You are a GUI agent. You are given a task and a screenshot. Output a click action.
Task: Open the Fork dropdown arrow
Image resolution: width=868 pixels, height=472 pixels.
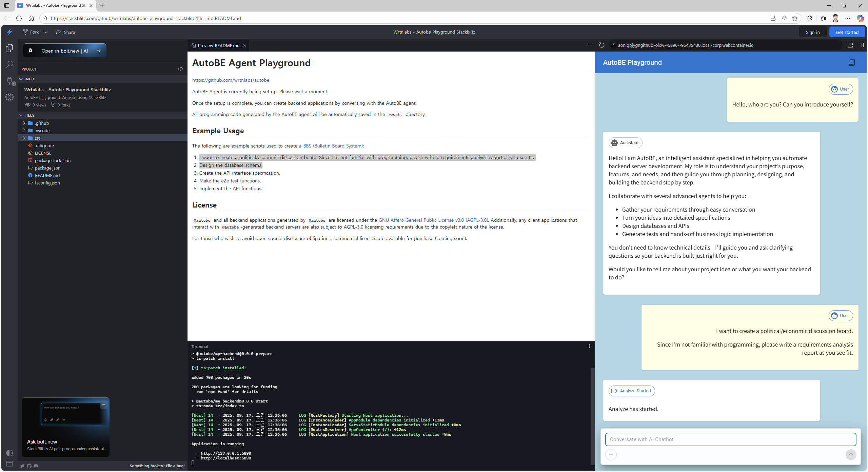tap(46, 32)
